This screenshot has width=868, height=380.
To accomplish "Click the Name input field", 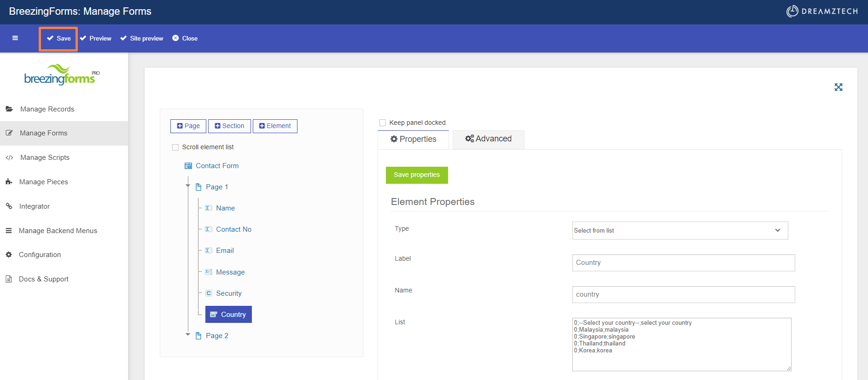I will click(x=684, y=295).
